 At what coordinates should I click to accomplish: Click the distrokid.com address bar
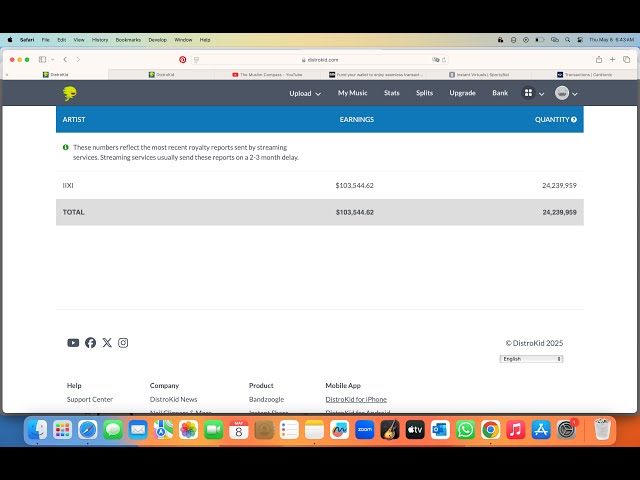(320, 60)
